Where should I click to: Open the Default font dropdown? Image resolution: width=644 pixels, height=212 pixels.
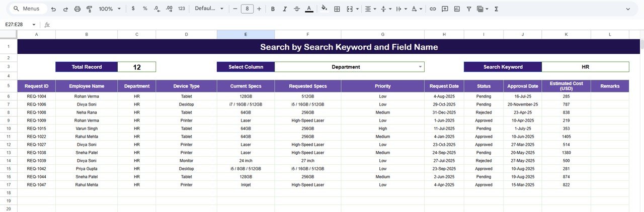click(209, 9)
